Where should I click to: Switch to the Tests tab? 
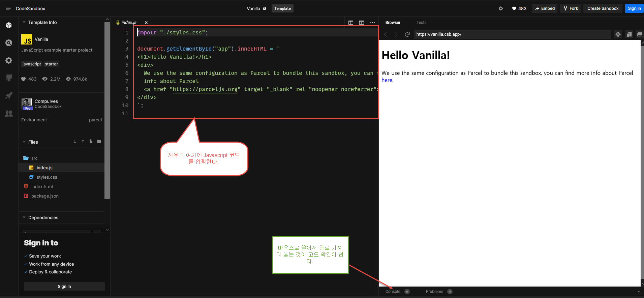click(421, 23)
